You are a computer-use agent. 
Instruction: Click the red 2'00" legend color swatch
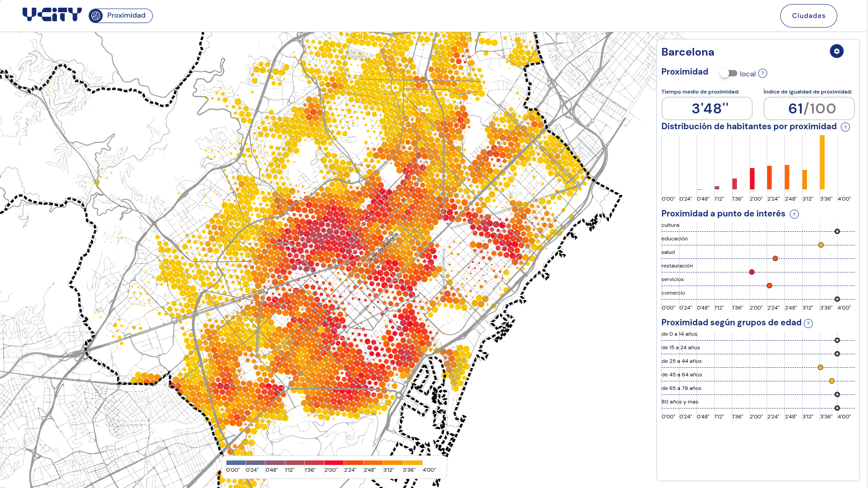click(x=334, y=463)
